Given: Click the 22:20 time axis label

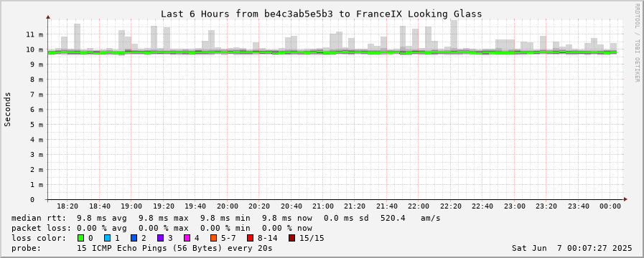Looking at the screenshot, I should tap(451, 206).
